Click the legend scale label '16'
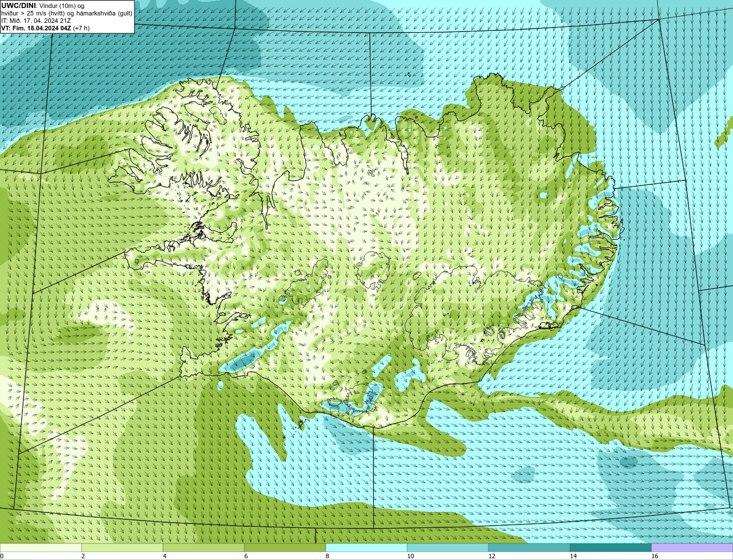The width and height of the screenshot is (733, 560). pos(655,556)
